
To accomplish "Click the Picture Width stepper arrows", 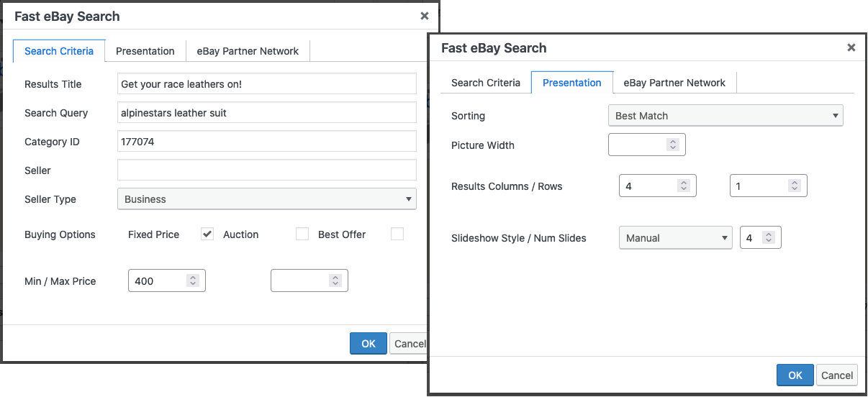I will pyautogui.click(x=672, y=145).
